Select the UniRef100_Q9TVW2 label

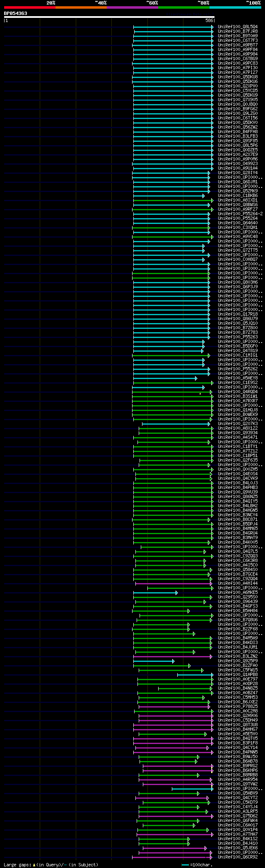238,784
